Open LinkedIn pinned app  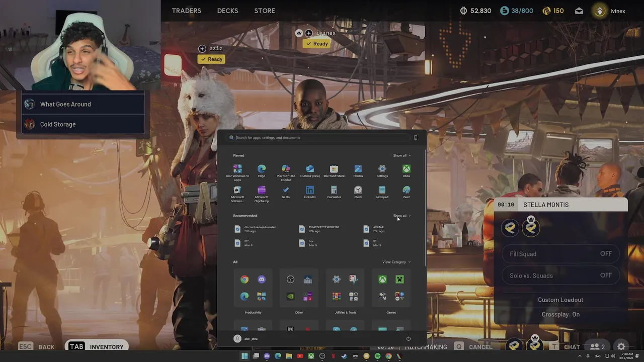[310, 192]
